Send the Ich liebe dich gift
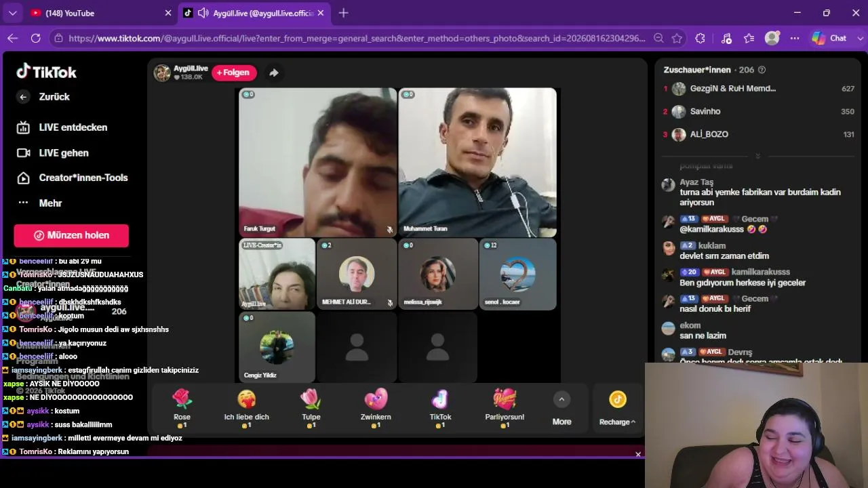The width and height of the screenshot is (868, 488). 247,408
